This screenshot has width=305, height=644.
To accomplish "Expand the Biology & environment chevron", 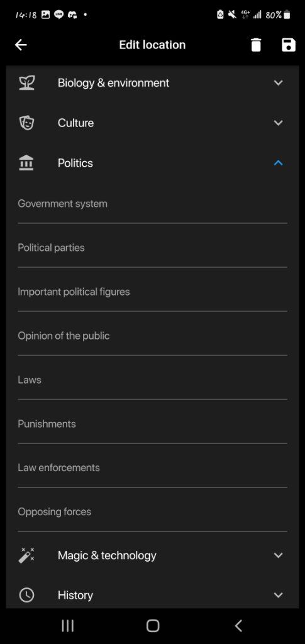I will tap(279, 82).
